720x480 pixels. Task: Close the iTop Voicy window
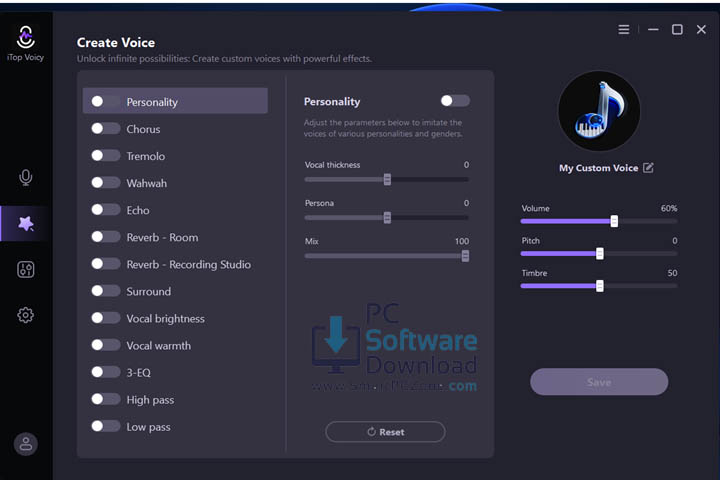coord(701,30)
